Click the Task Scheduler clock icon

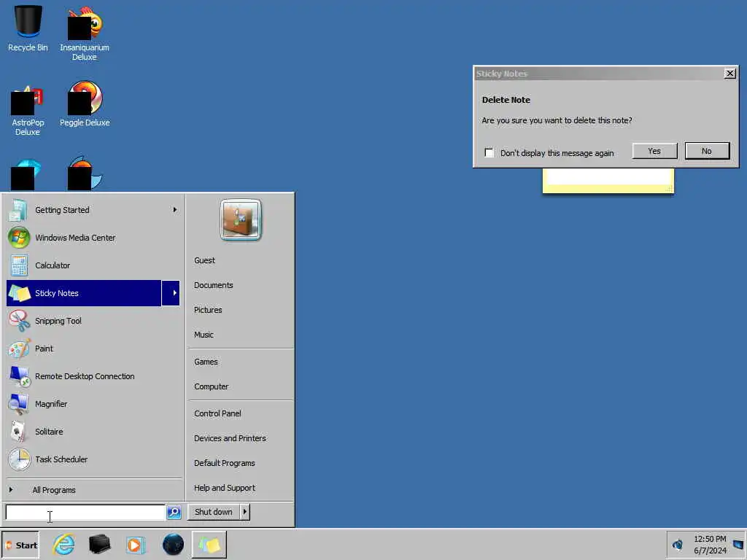click(x=19, y=459)
